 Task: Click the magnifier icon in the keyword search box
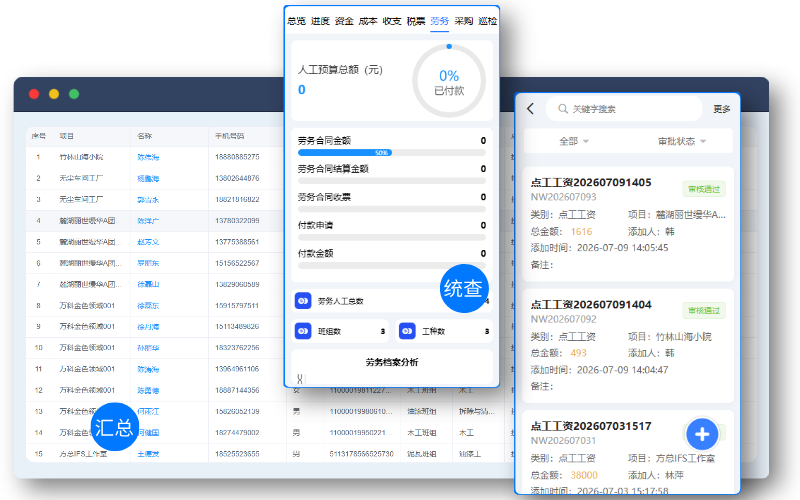pyautogui.click(x=562, y=109)
